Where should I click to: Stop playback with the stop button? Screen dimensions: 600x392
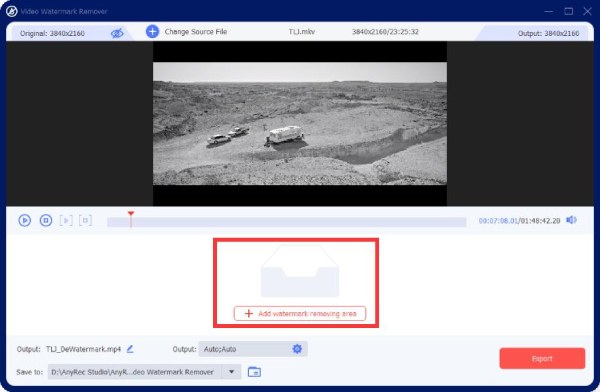click(x=46, y=220)
